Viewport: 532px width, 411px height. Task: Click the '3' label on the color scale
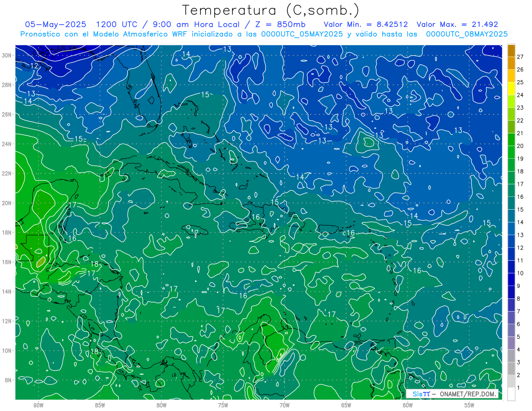click(519, 362)
